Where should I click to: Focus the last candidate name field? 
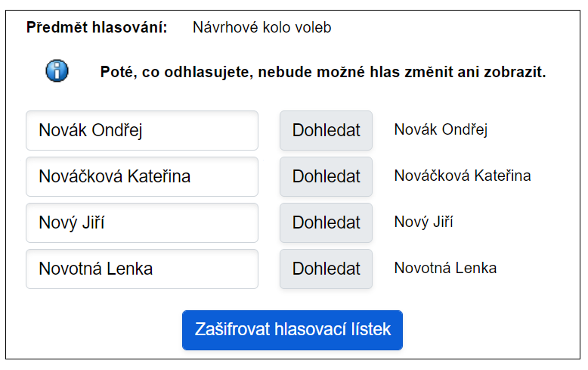142,269
